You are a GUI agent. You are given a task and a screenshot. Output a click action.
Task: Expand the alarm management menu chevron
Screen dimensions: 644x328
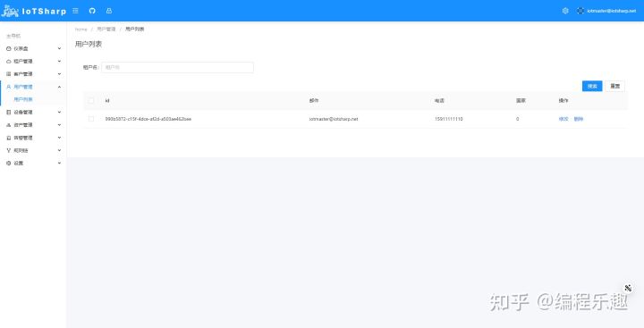(x=59, y=138)
